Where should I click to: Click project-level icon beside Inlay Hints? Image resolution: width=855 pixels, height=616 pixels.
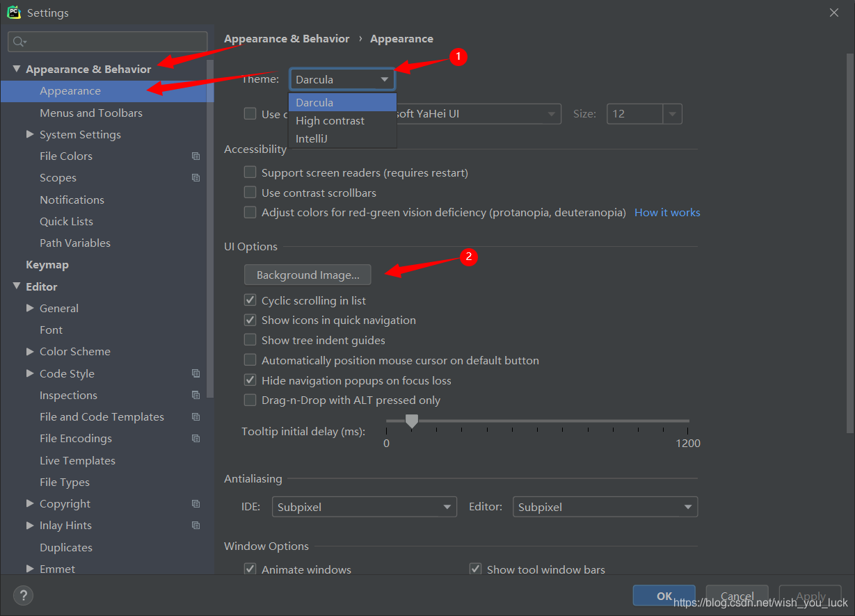click(x=195, y=526)
